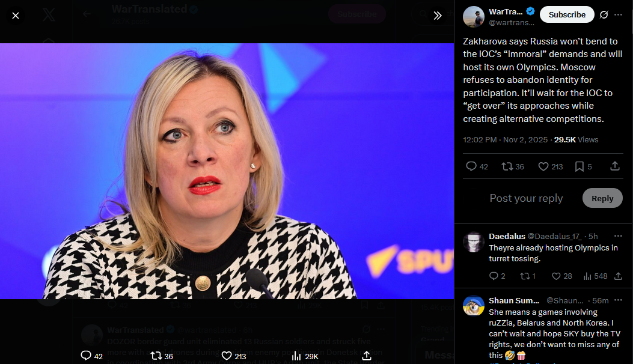Bookmark the post with 5 bookmarks
Image resolution: width=633 pixels, height=364 pixels.
tap(583, 166)
